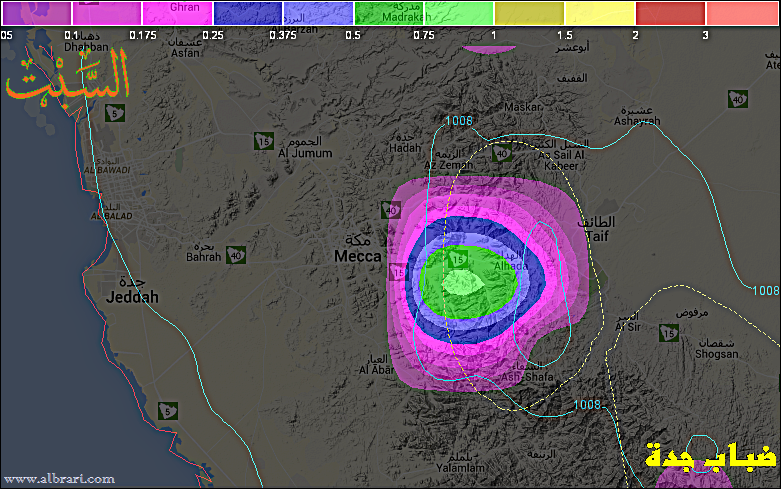Click the Maskar place label
The image size is (781, 489).
(x=522, y=107)
